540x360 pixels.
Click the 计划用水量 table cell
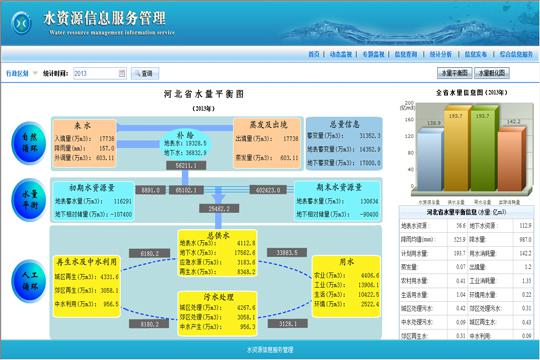pyautogui.click(x=424, y=253)
